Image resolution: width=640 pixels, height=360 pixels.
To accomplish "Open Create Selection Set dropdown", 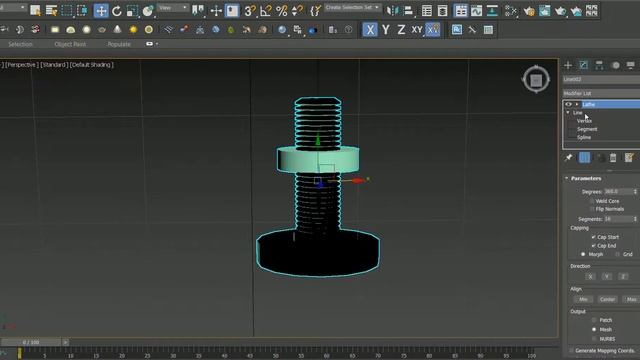I will [352, 7].
